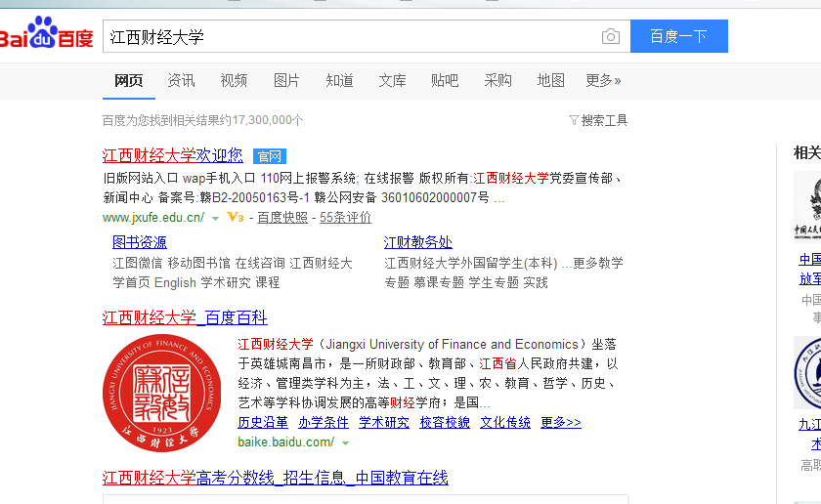Click the baike.baidu.com/ URL
Screen dimensions: 821x504
click(285, 442)
